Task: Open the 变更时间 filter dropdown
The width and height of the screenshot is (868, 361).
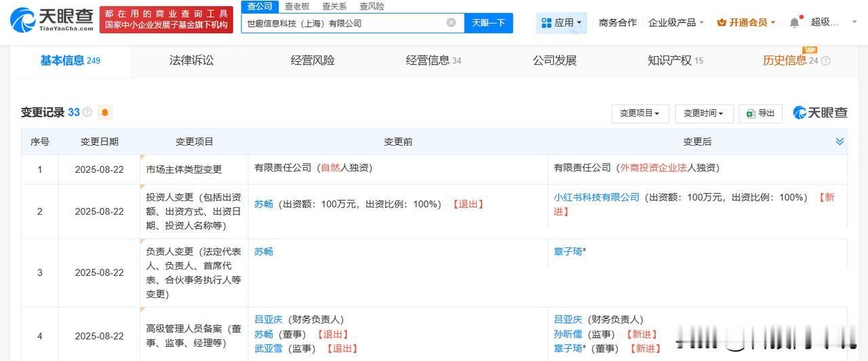Action: 704,113
